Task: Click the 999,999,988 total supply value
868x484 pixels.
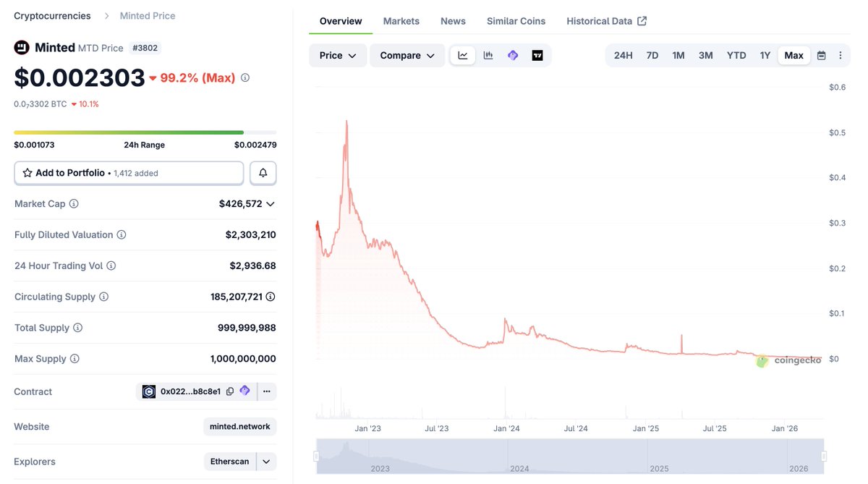Action: tap(247, 328)
